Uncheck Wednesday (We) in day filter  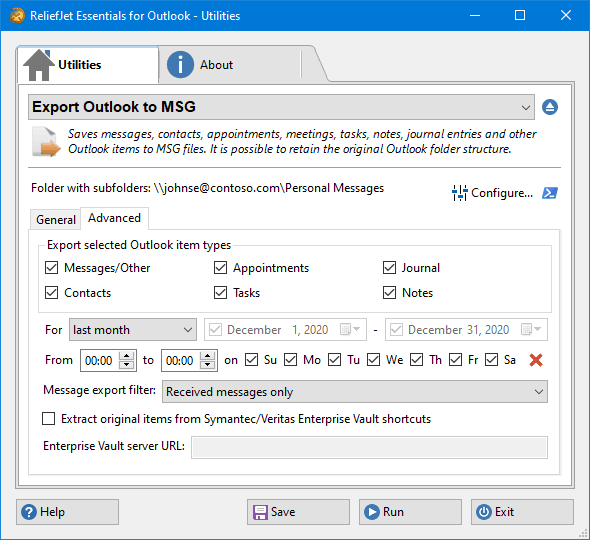[374, 360]
